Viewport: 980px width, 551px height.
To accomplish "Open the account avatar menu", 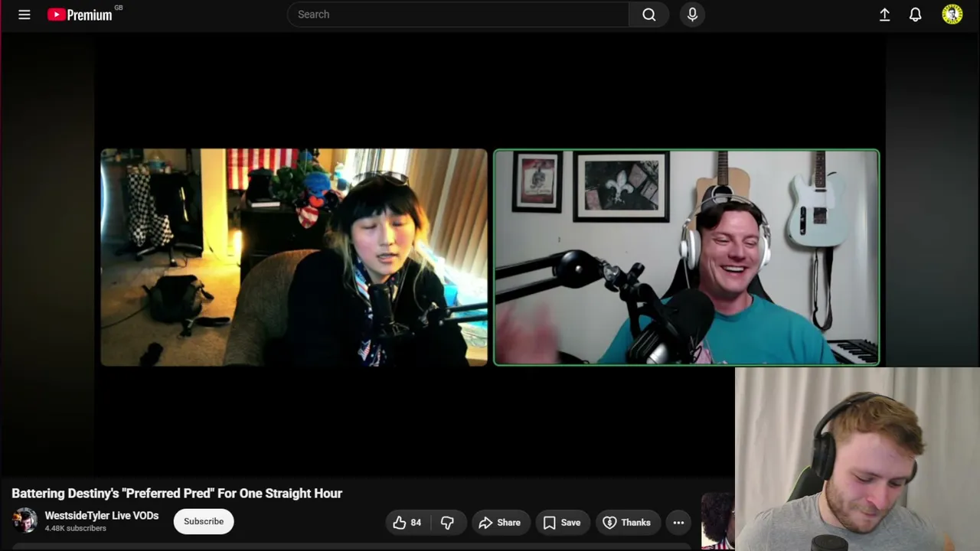I will click(952, 15).
